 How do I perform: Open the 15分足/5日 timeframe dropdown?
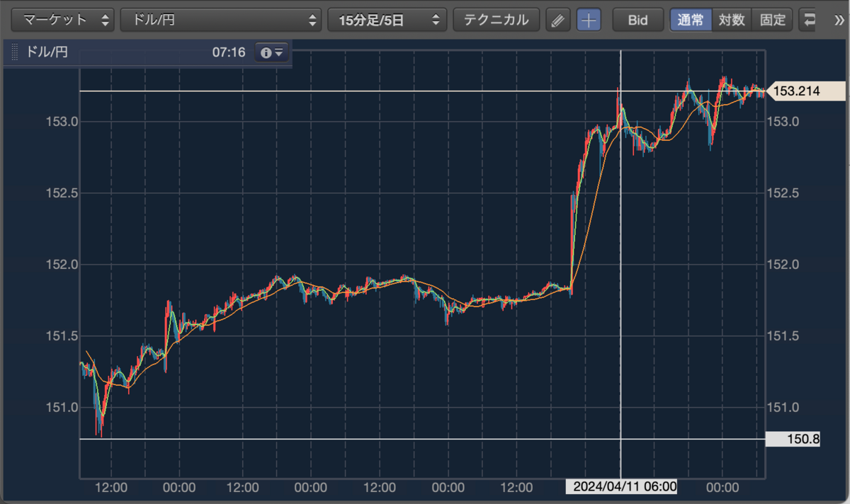pyautogui.click(x=387, y=20)
